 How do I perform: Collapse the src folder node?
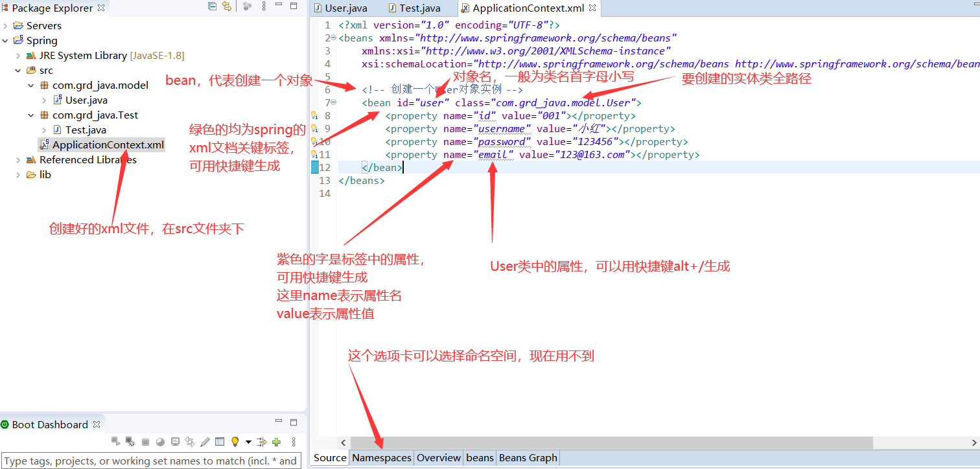(x=18, y=71)
